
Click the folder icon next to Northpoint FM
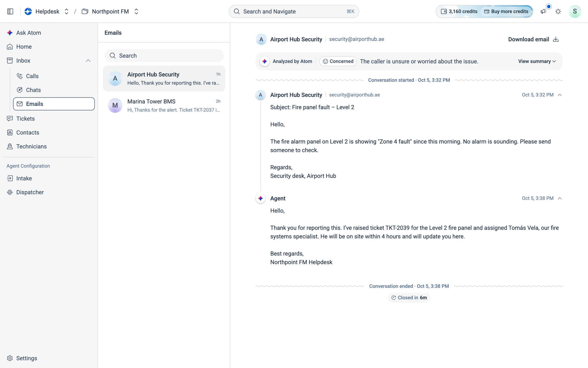click(x=85, y=11)
